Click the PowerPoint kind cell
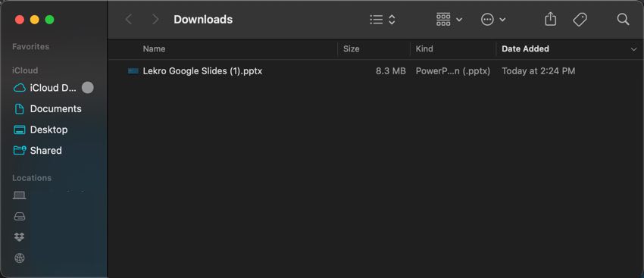The image size is (644, 278). (x=453, y=71)
